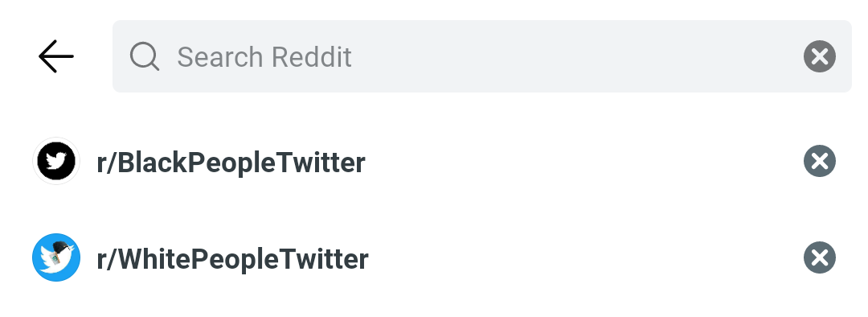Open the r/BlackPeopleTwitter black bird avatar
868x317 pixels.
56,161
